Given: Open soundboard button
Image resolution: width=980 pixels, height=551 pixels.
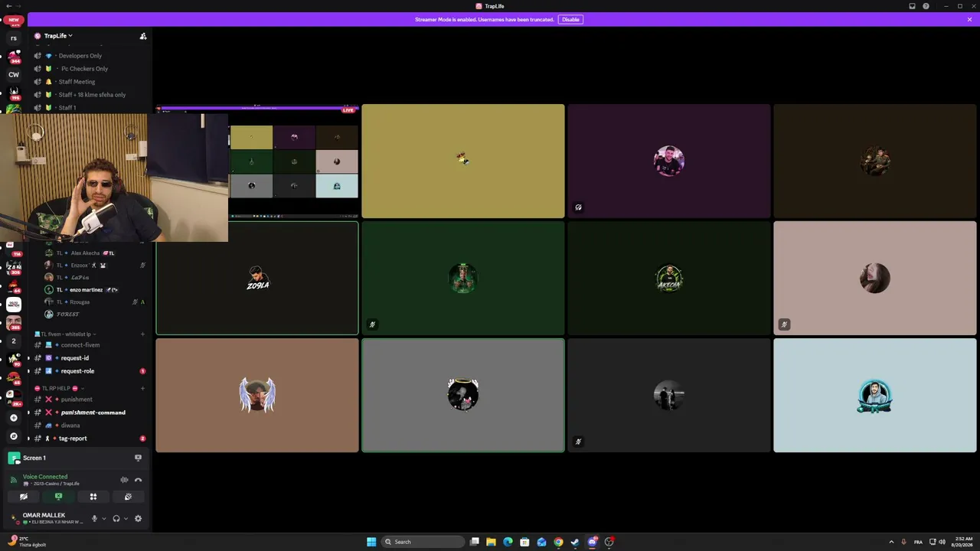Looking at the screenshot, I should [128, 497].
